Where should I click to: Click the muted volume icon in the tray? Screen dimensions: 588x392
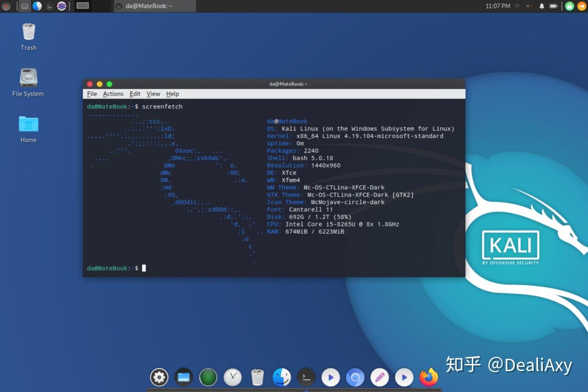[x=529, y=6]
